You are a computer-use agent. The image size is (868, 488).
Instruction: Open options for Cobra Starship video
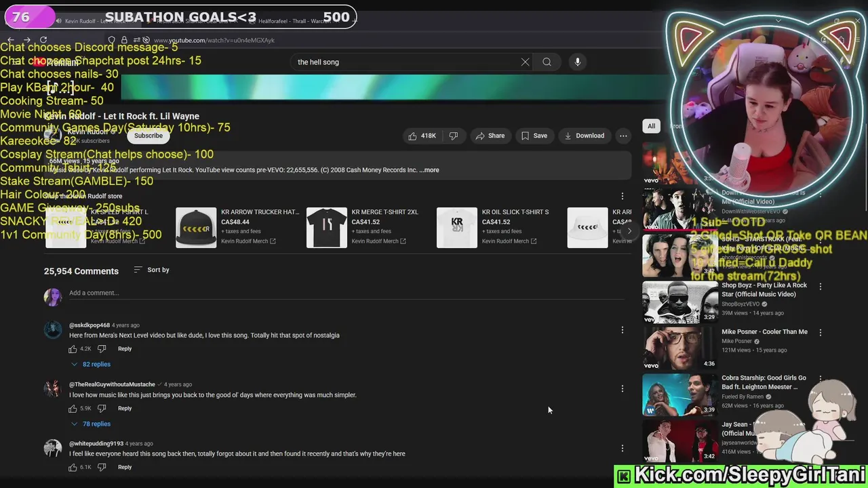click(821, 379)
